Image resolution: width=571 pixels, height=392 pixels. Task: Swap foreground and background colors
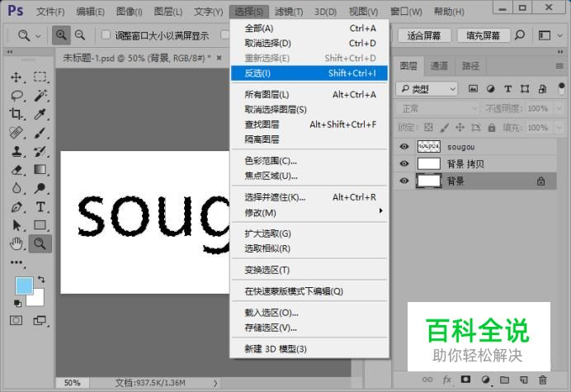(x=41, y=280)
